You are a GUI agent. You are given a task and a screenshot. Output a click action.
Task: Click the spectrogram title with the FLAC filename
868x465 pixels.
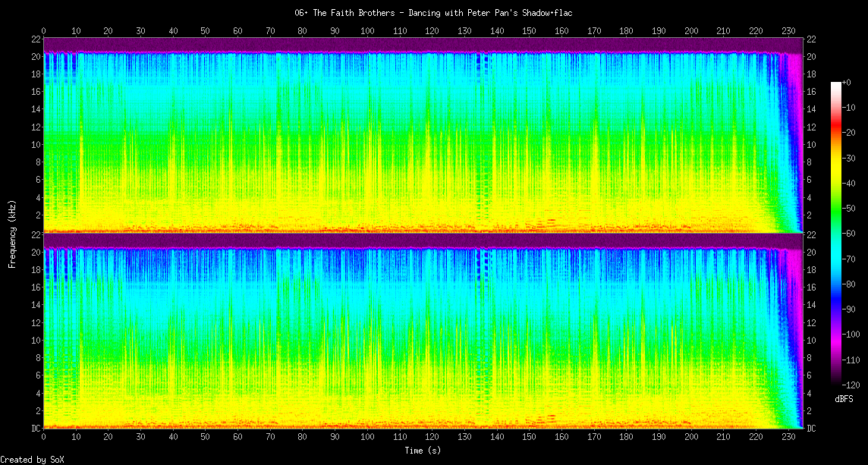click(432, 13)
